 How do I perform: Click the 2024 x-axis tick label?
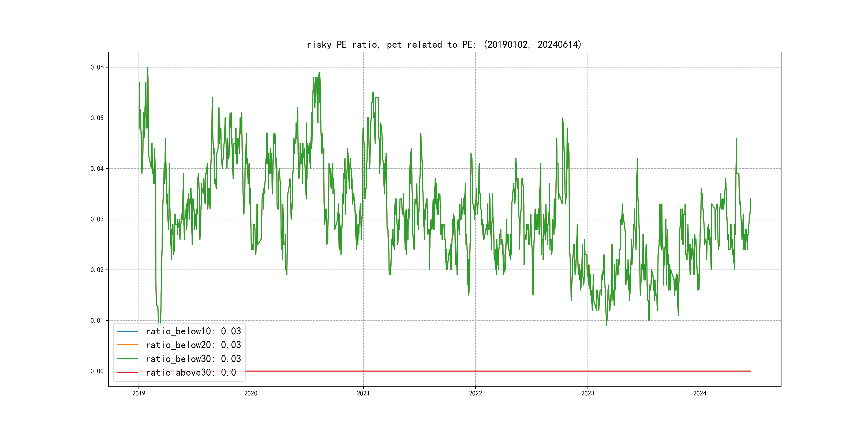tap(699, 393)
